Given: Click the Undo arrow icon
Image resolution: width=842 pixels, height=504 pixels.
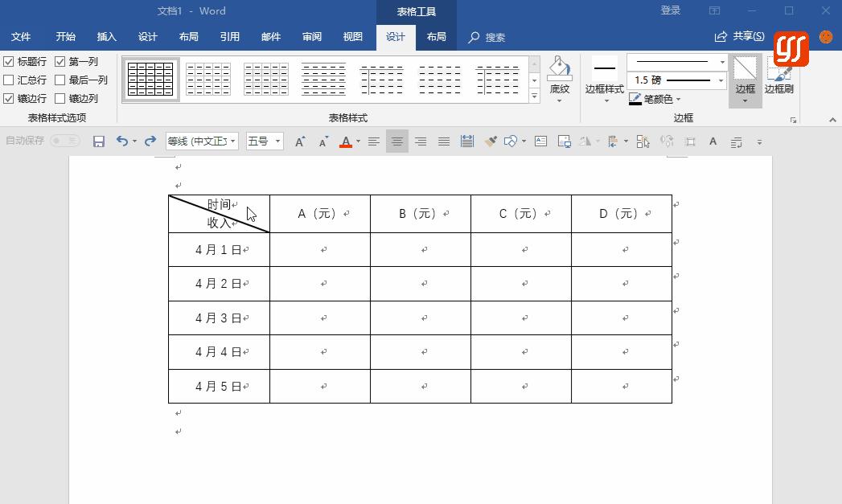Looking at the screenshot, I should [121, 141].
